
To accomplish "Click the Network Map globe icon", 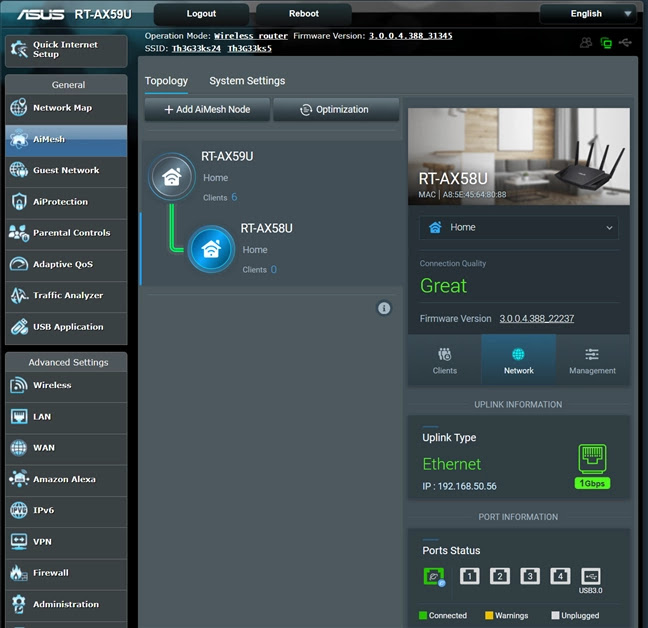I will 19,107.
